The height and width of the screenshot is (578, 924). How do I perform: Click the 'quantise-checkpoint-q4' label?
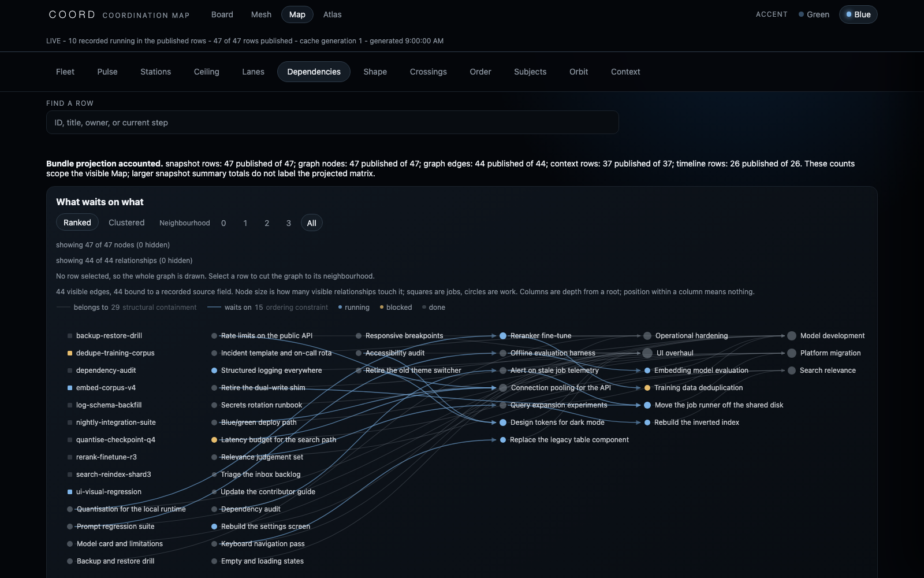click(x=115, y=440)
